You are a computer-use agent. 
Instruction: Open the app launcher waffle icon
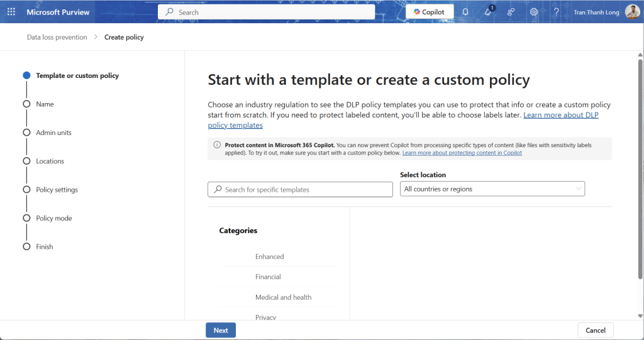click(x=11, y=12)
